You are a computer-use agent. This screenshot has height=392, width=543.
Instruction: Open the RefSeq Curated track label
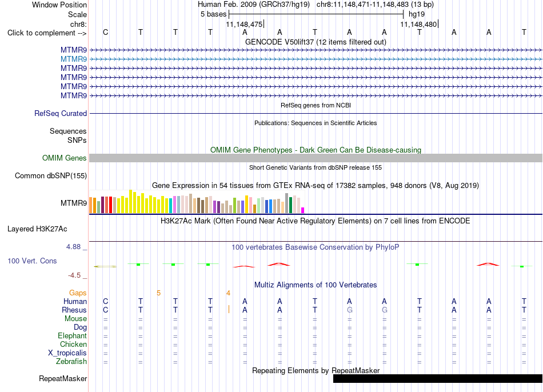click(61, 114)
